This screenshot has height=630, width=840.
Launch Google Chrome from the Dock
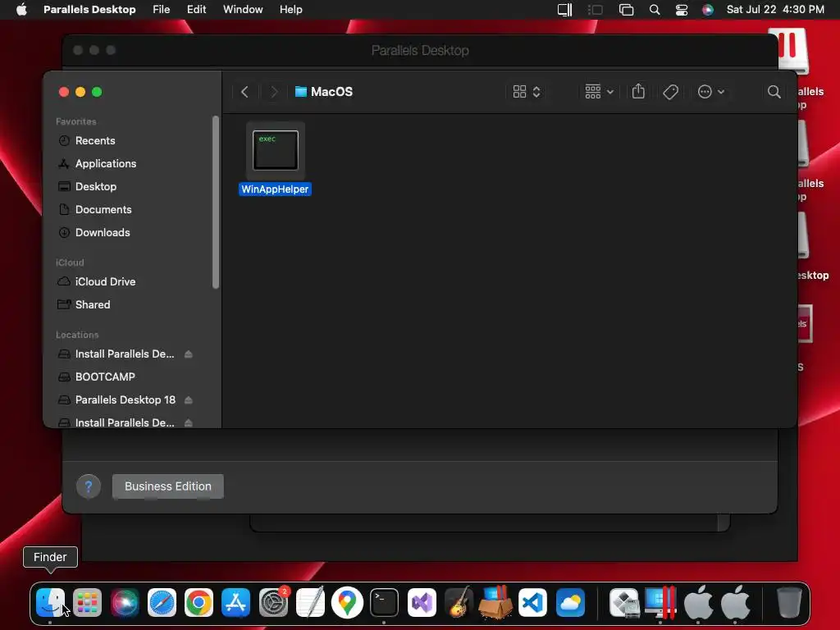click(x=199, y=602)
